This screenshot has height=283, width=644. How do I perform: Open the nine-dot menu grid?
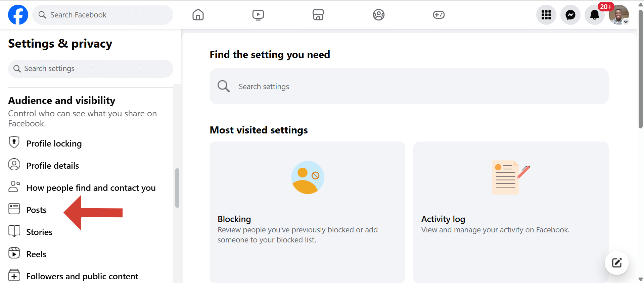coord(546,15)
